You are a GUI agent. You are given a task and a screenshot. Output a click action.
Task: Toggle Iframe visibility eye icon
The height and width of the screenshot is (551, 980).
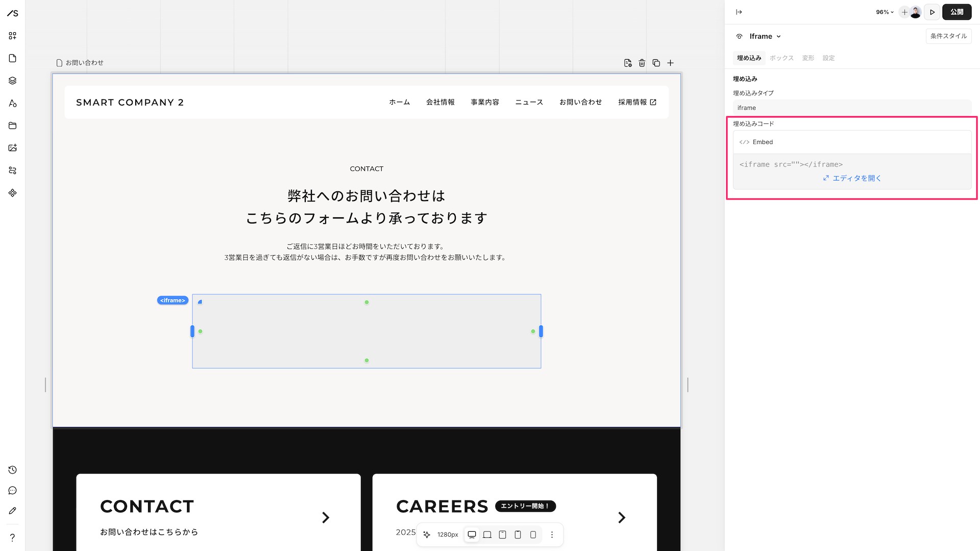(739, 36)
